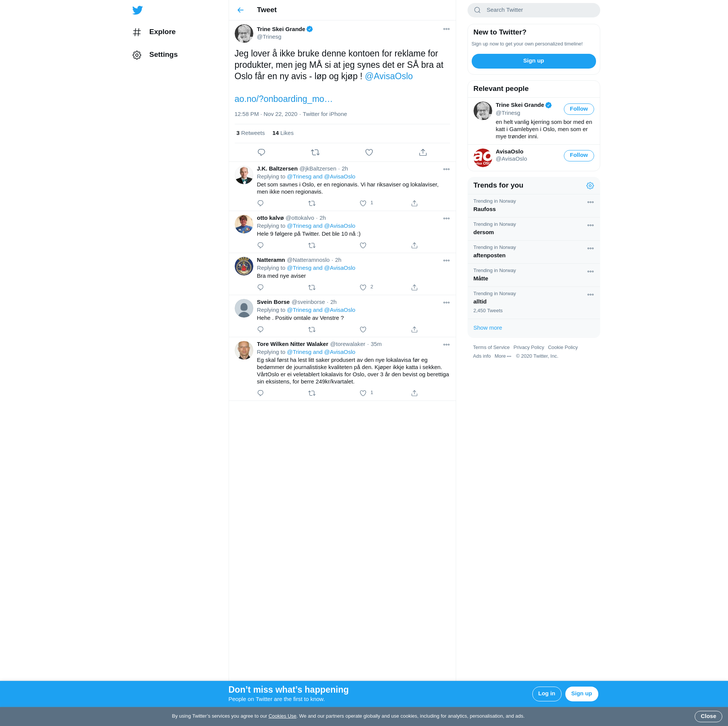Like the main tweet with the heart
728x726 pixels.
pos(369,152)
